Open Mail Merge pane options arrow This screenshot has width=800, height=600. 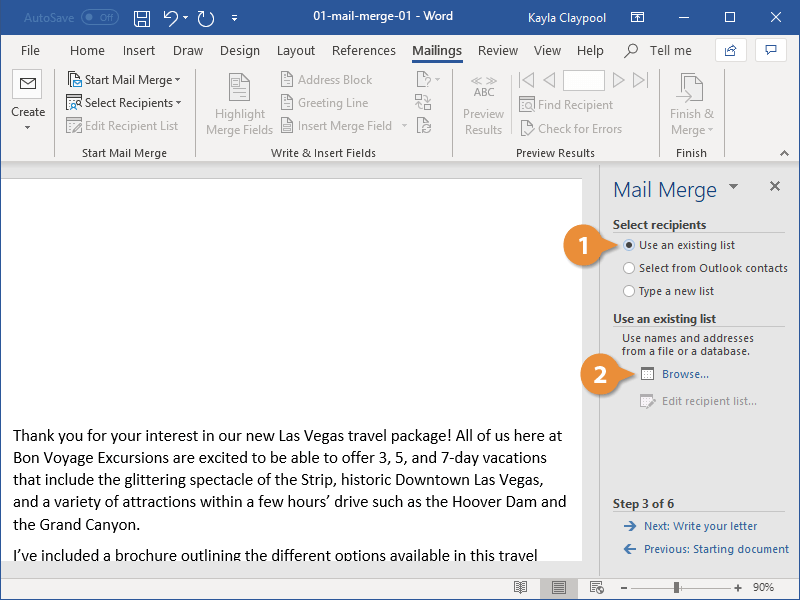(733, 187)
